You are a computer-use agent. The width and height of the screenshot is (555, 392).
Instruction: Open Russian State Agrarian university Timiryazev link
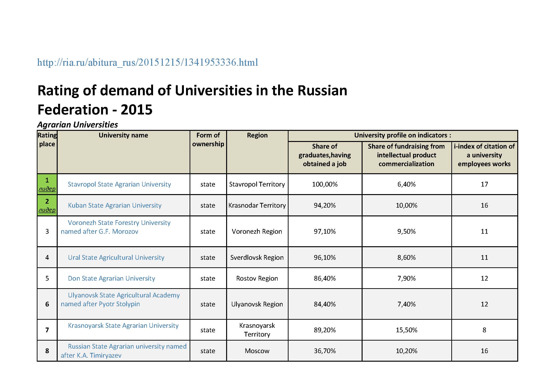point(124,351)
